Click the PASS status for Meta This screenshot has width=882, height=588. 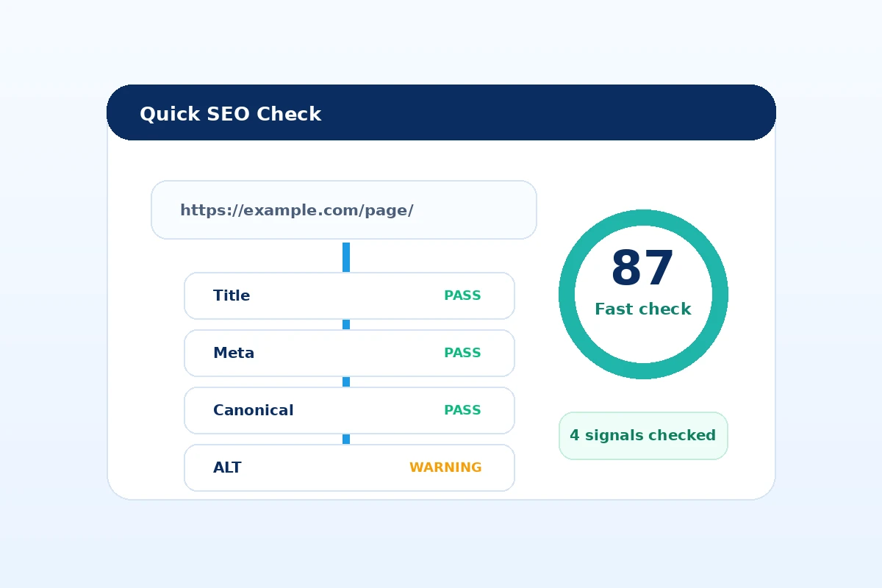462,353
